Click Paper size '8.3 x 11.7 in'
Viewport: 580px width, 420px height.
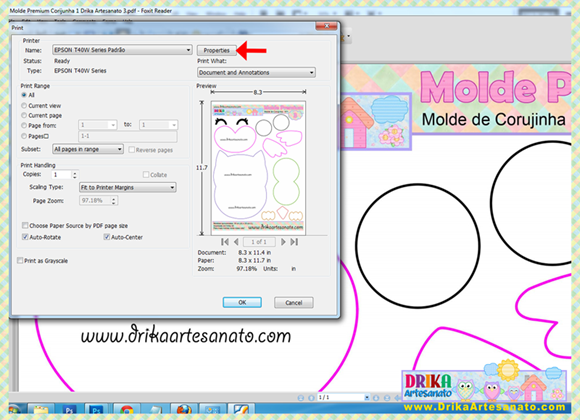pos(254,260)
